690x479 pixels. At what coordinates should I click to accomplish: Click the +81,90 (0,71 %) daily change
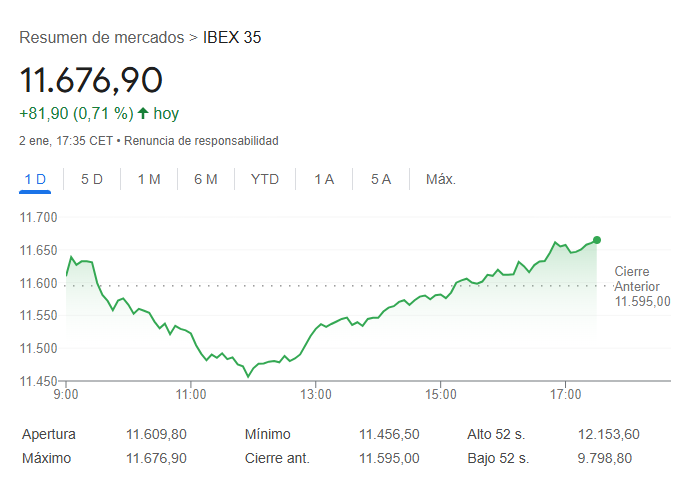pyautogui.click(x=76, y=114)
